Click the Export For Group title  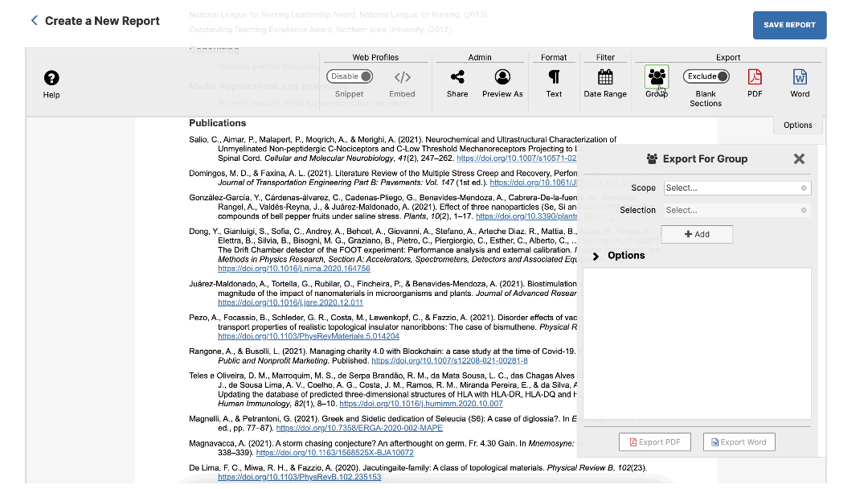point(705,159)
